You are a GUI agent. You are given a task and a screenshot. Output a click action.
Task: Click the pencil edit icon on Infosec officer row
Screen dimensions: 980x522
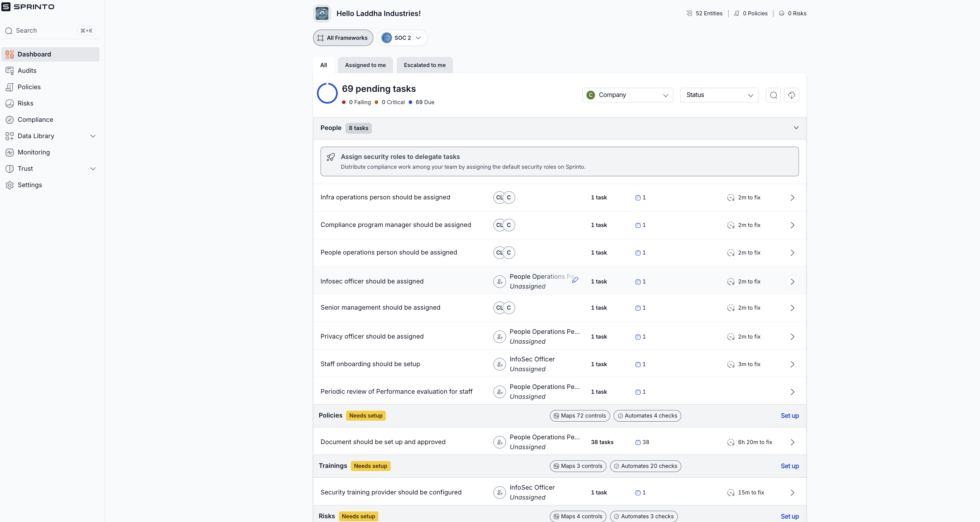point(575,280)
